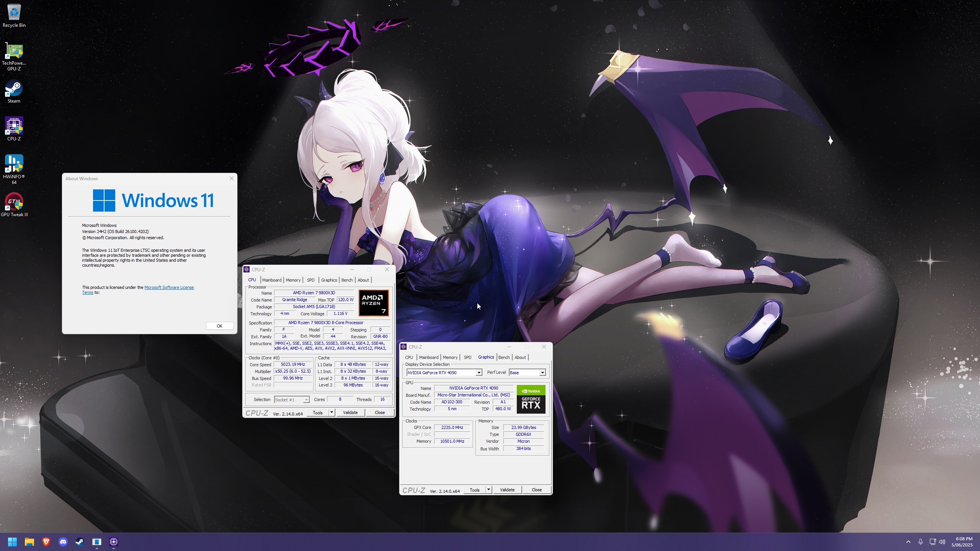Select the GPU Tweak III desktop shortcut
980x551 pixels.
(x=14, y=205)
